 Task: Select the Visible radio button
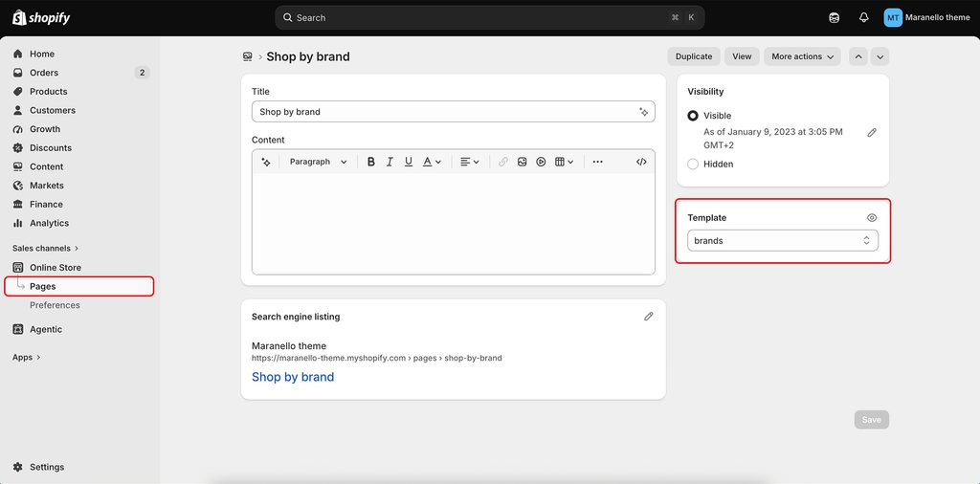(x=693, y=116)
